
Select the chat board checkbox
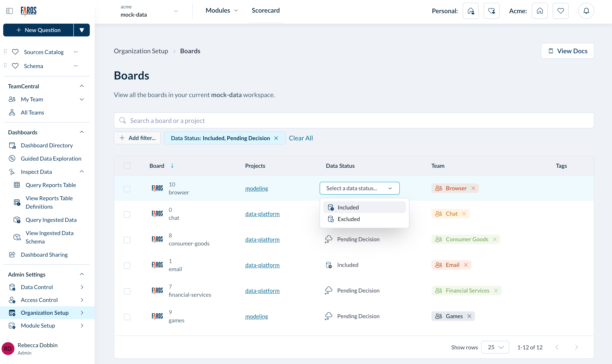click(127, 214)
